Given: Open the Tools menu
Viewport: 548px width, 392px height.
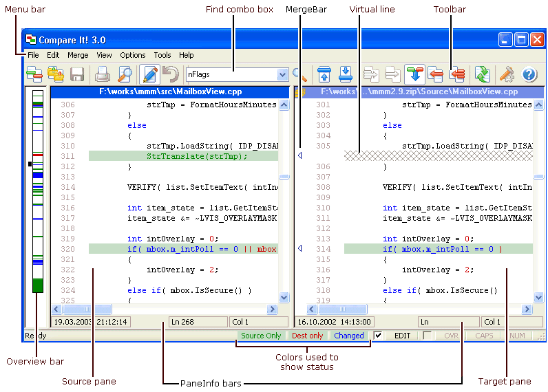Looking at the screenshot, I should (x=162, y=55).
